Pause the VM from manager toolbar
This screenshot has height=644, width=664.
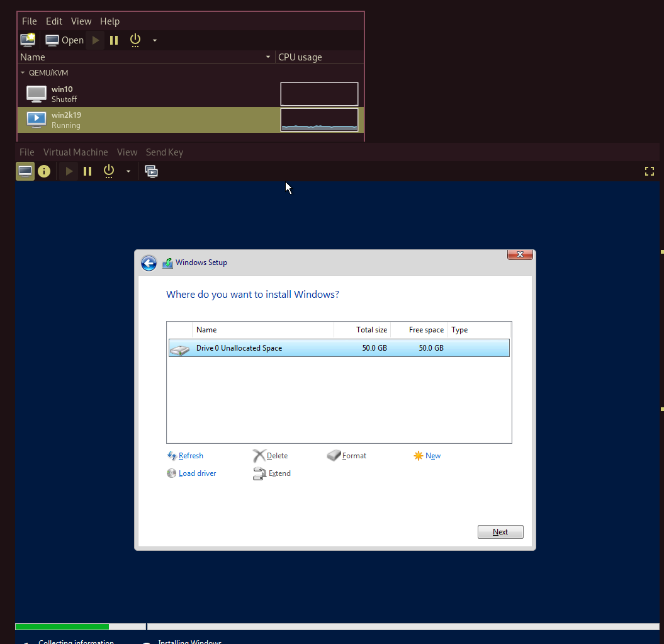point(114,40)
